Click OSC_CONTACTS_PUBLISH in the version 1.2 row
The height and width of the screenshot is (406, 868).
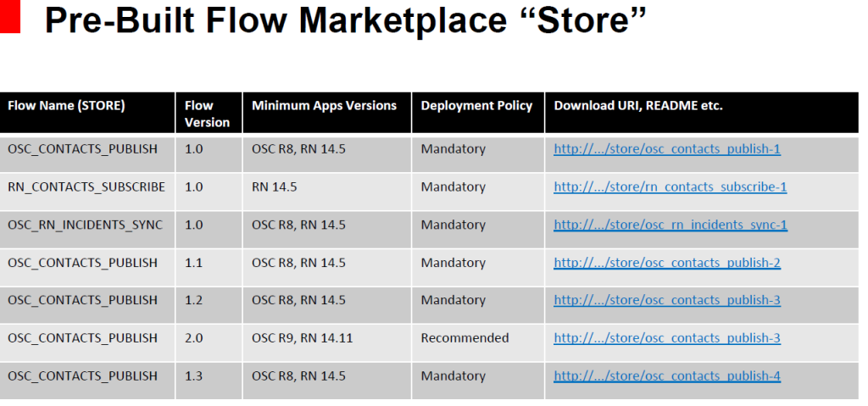coord(82,300)
